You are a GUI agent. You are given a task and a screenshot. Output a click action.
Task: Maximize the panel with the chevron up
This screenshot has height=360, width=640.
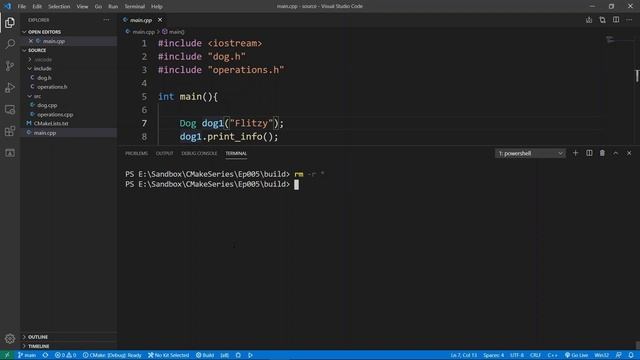pyautogui.click(x=616, y=153)
